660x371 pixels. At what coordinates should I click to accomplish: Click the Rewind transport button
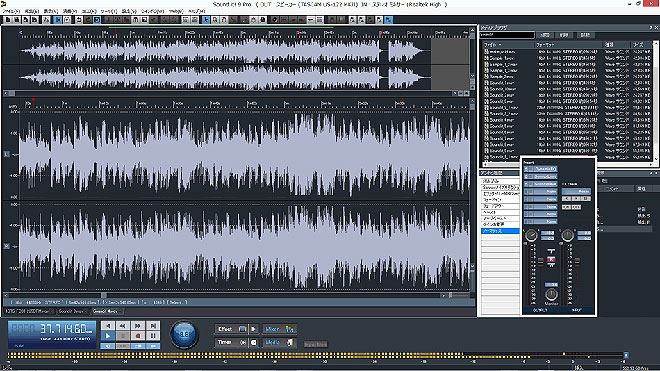[x=122, y=326]
